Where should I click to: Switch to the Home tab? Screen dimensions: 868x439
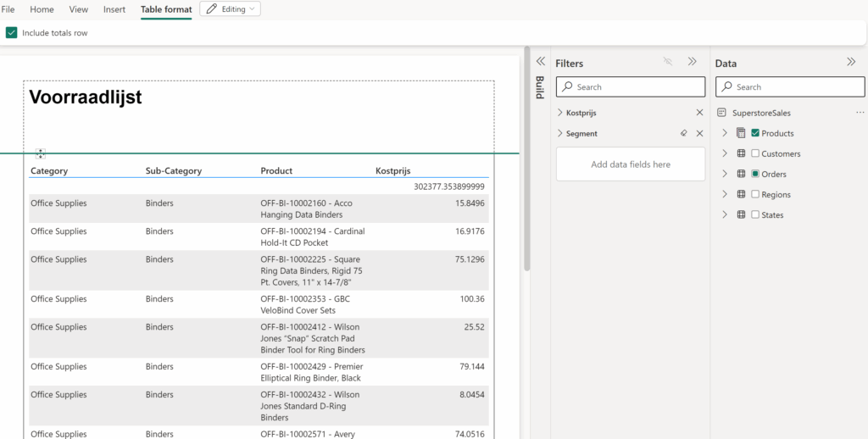coord(42,9)
